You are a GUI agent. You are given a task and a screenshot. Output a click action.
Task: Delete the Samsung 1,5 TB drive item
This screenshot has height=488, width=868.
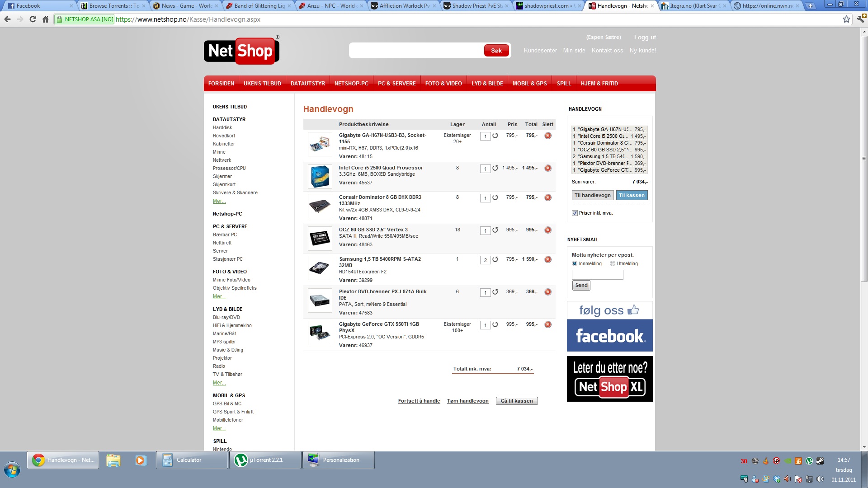point(548,259)
